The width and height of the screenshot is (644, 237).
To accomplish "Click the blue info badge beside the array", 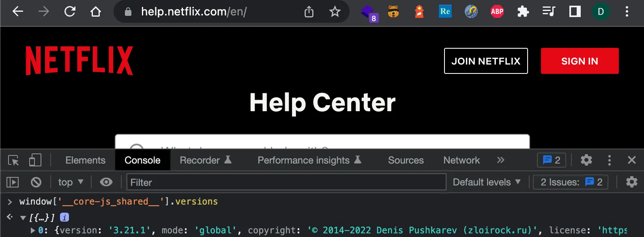I will 64,218.
